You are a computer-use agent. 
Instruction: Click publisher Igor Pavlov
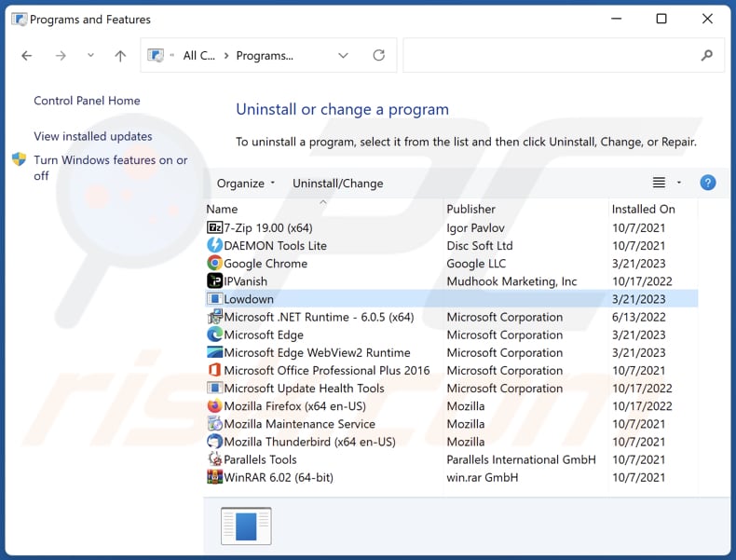(475, 227)
